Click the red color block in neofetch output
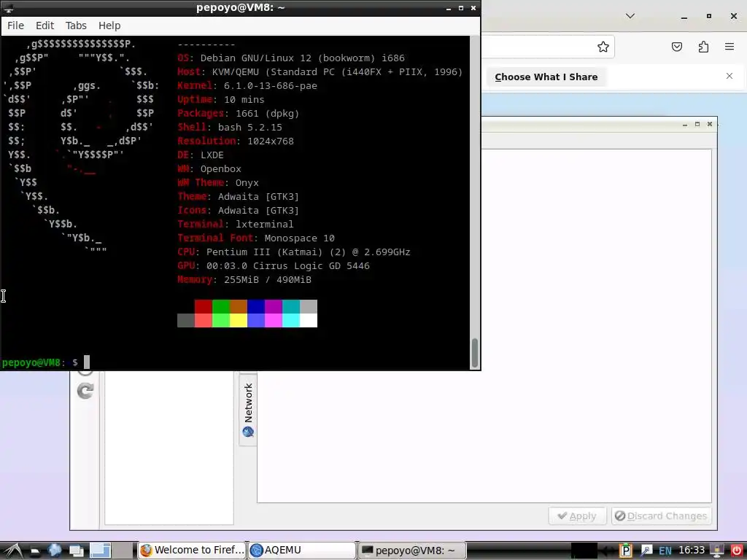Viewport: 747px width, 560px height. click(204, 306)
